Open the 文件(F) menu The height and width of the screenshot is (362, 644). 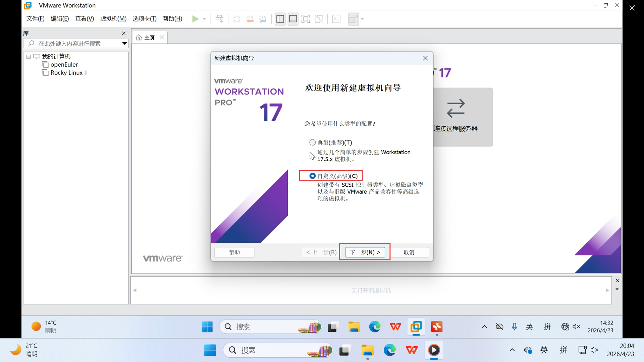click(x=35, y=19)
